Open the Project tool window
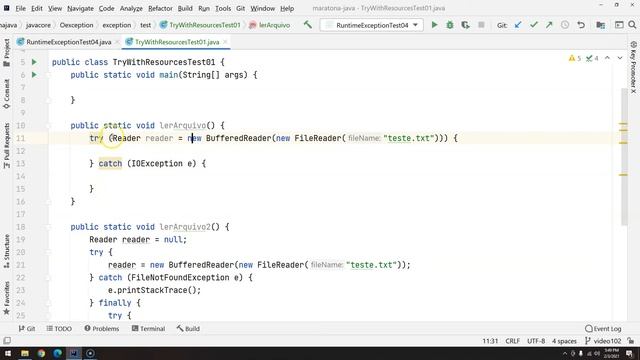The image size is (640, 360). [x=7, y=52]
